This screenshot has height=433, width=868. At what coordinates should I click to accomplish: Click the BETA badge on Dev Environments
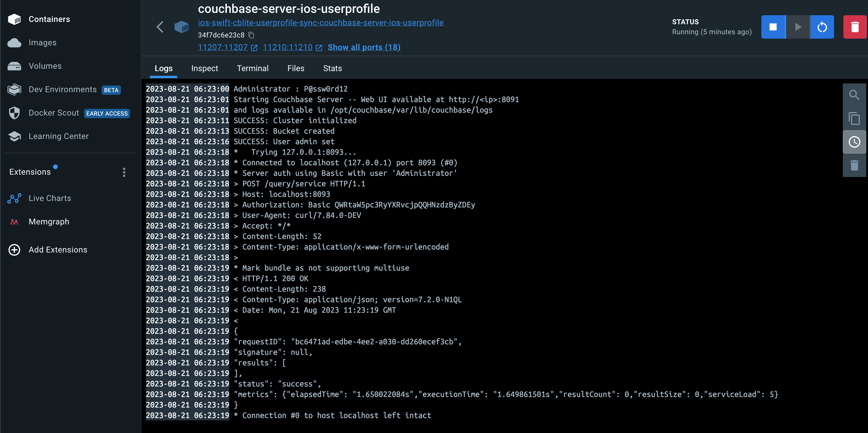[111, 90]
